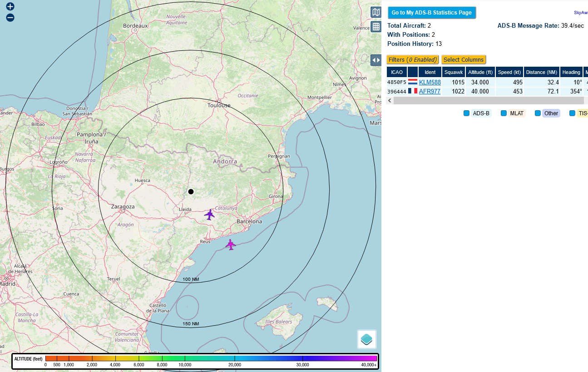The width and height of the screenshot is (588, 372).
Task: Open the KLM588 flight link
Action: point(430,82)
